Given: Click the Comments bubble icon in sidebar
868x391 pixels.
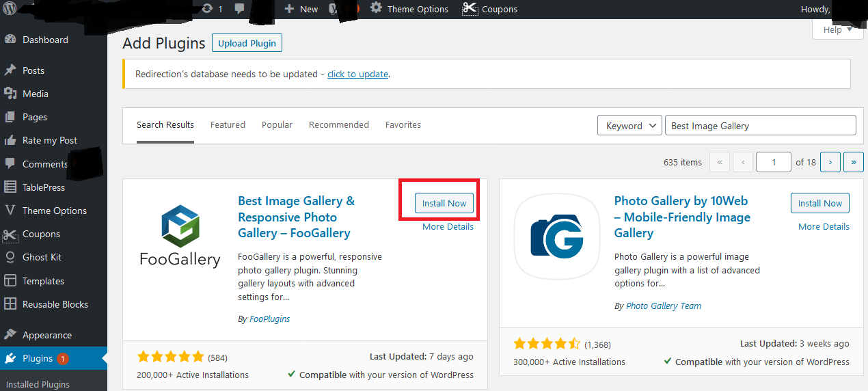Looking at the screenshot, I should pyautogui.click(x=10, y=164).
